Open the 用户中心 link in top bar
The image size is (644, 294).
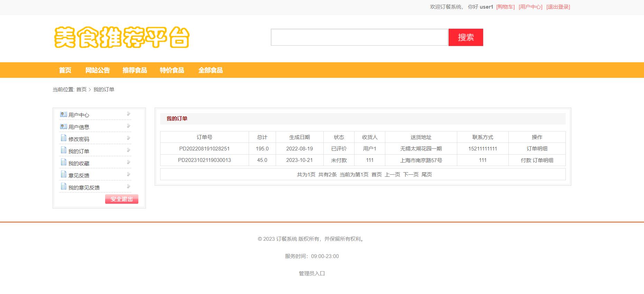531,7
